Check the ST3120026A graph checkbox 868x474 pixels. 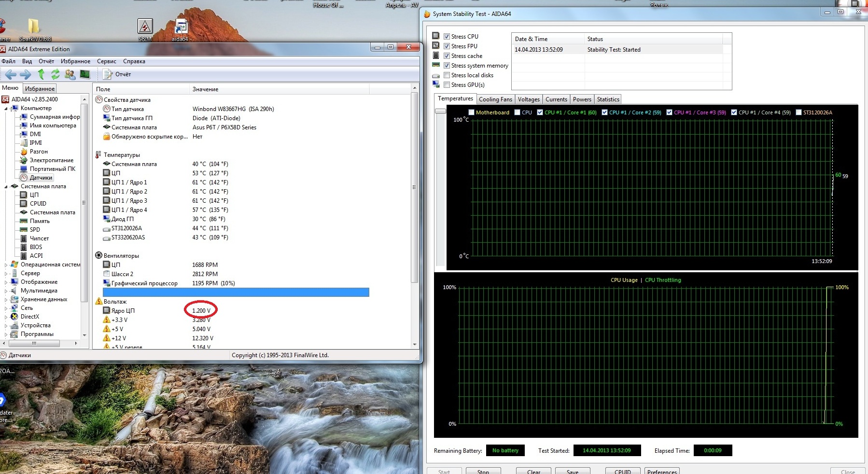coord(799,112)
